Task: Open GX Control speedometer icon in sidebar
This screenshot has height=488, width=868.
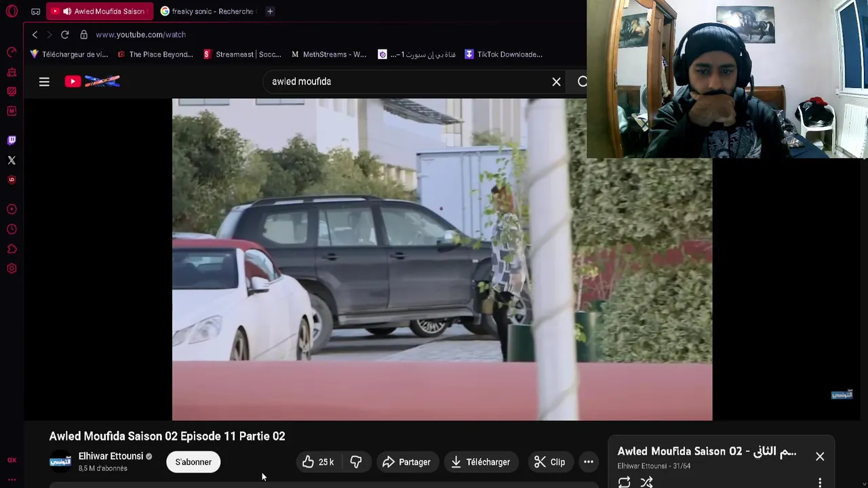Action: click(x=12, y=52)
